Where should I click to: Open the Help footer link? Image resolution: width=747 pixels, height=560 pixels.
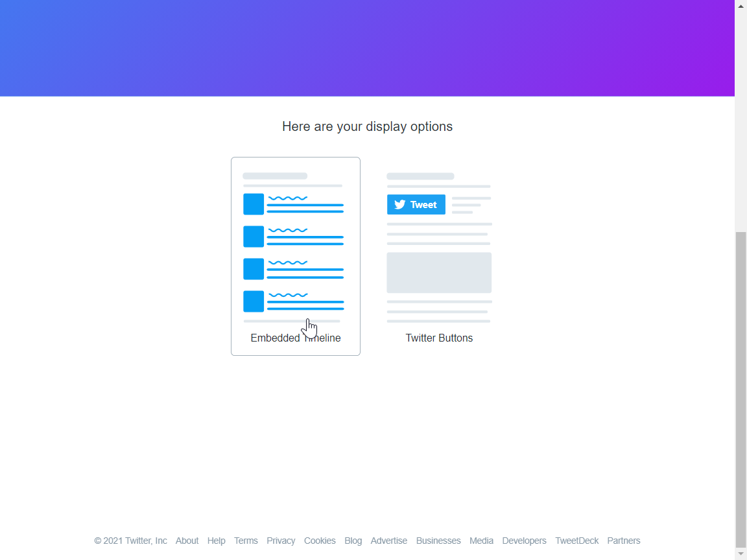click(216, 541)
